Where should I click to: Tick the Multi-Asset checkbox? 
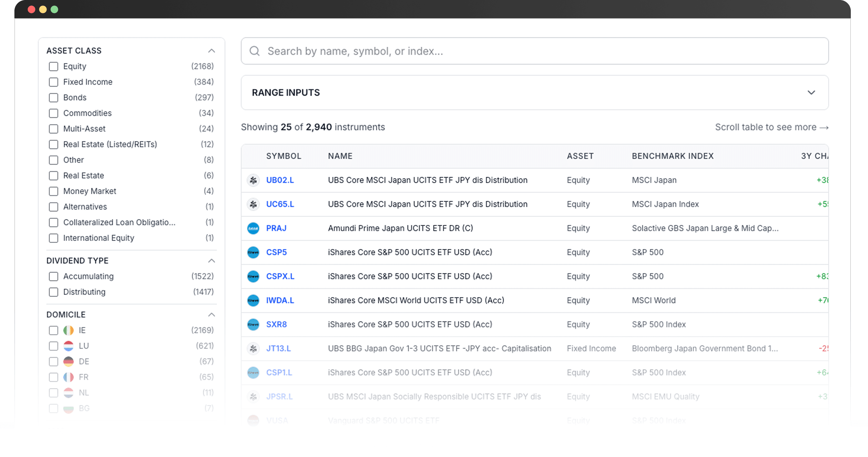click(53, 129)
